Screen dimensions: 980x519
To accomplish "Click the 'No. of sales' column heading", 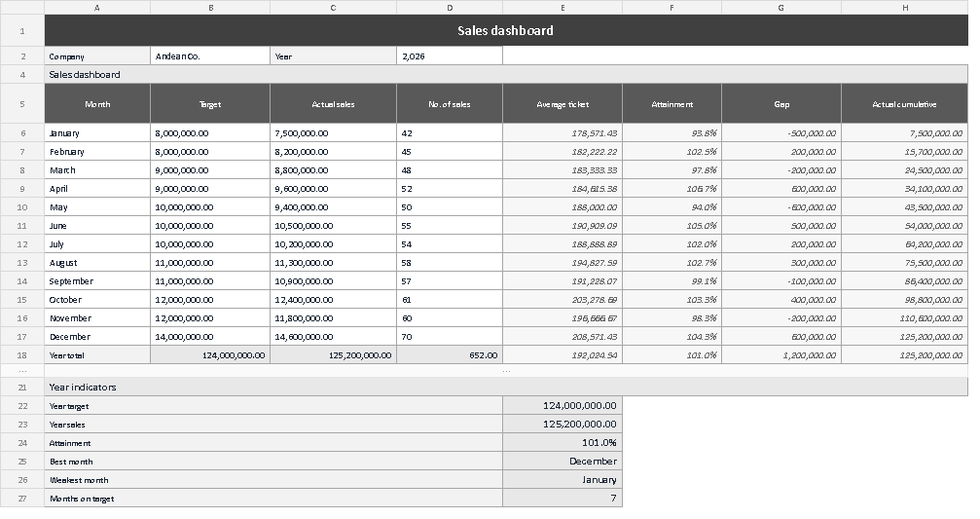I will coord(450,104).
